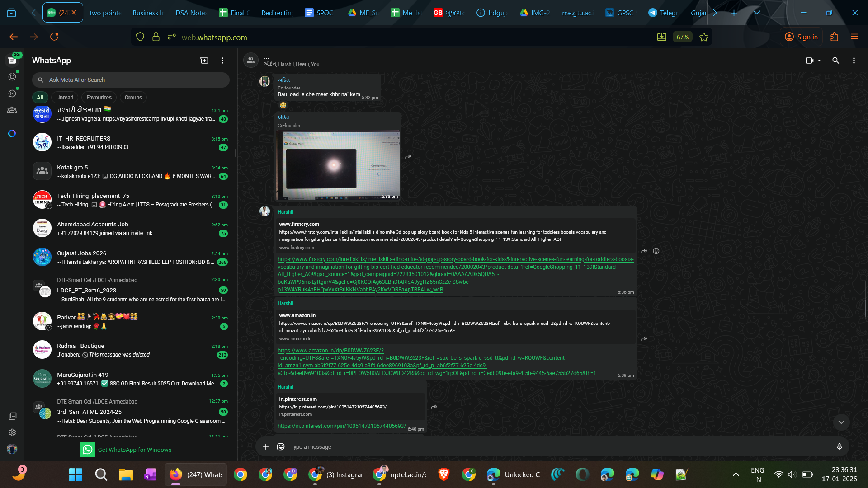
Task: Open Meta AI circle icon
Action: (x=12, y=134)
